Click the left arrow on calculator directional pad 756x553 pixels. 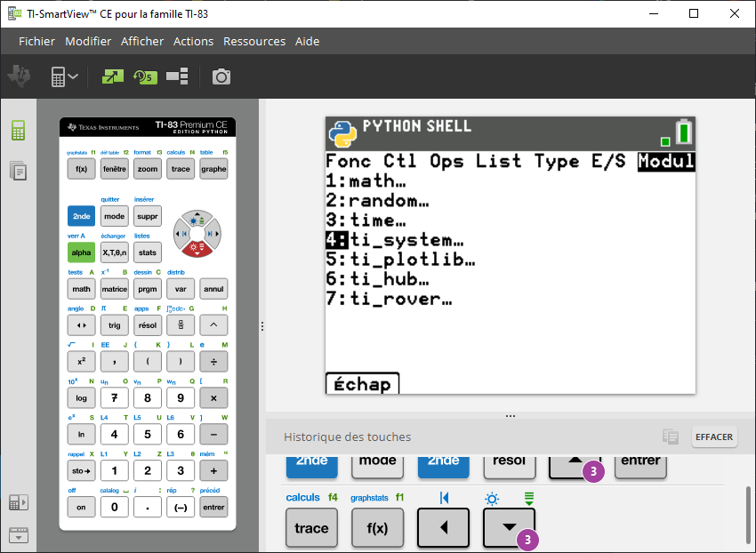pos(181,234)
